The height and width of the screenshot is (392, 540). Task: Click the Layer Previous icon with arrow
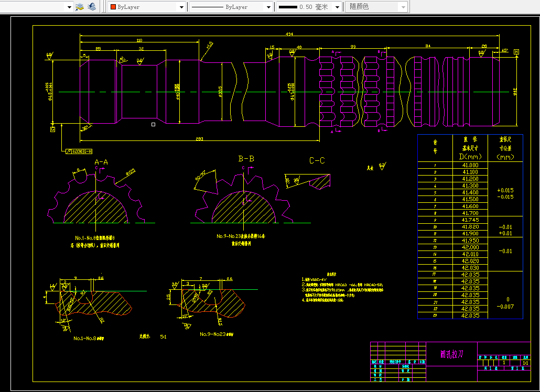tap(92, 6)
